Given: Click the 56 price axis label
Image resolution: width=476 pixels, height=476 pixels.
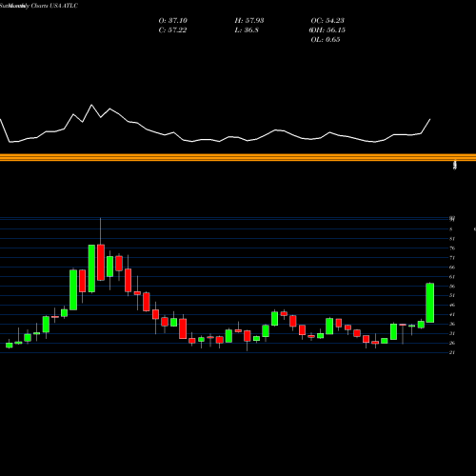Looking at the screenshot, I should 452,287.
